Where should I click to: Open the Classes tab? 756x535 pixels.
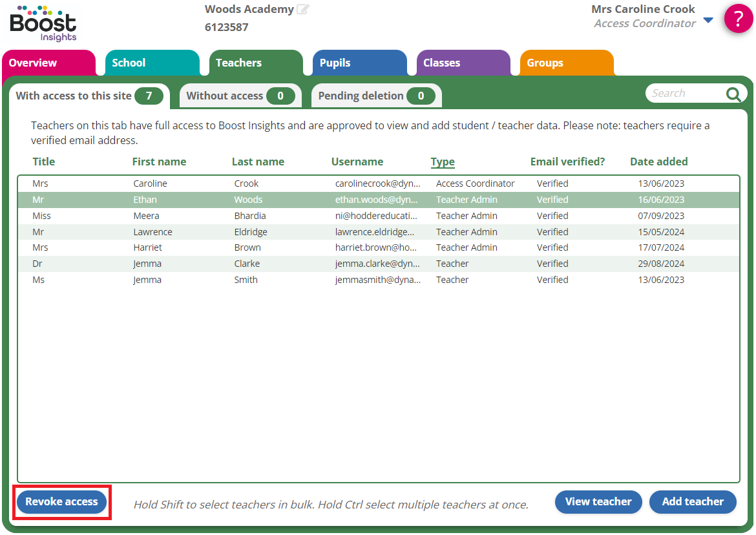tap(441, 63)
